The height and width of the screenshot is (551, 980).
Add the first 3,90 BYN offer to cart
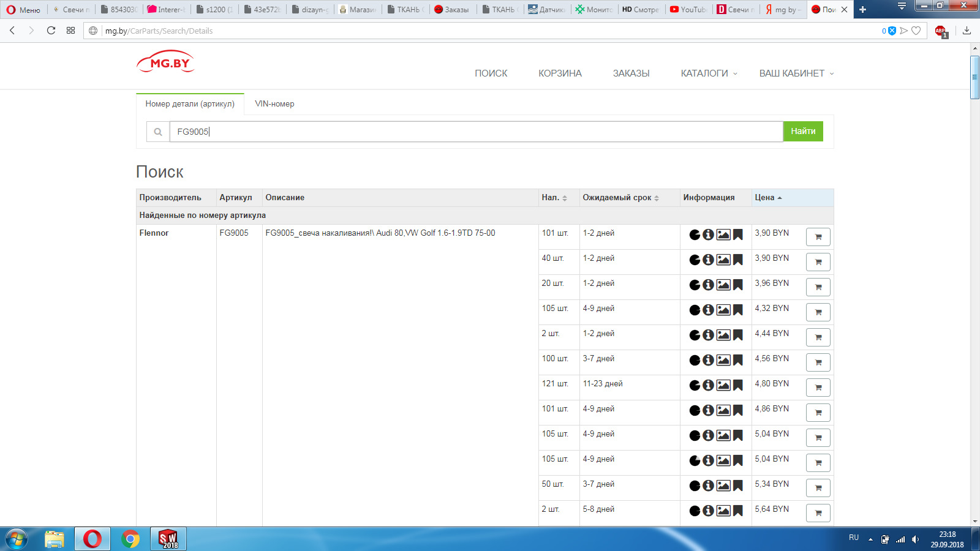pyautogui.click(x=818, y=237)
